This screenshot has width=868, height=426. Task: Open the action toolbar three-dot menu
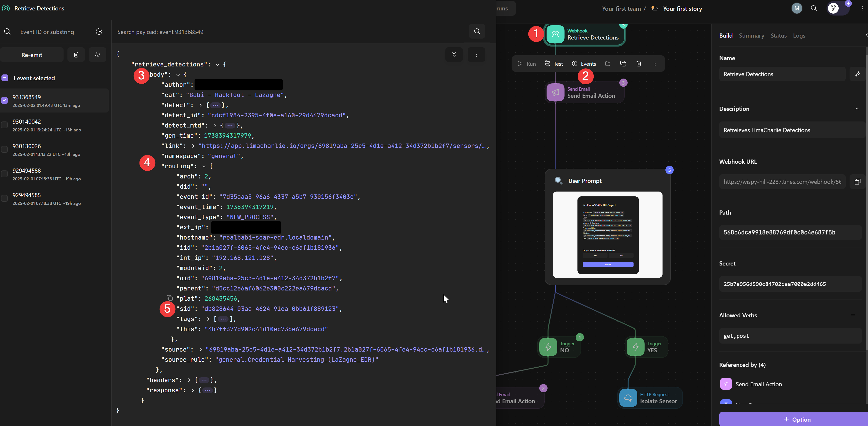click(x=655, y=64)
